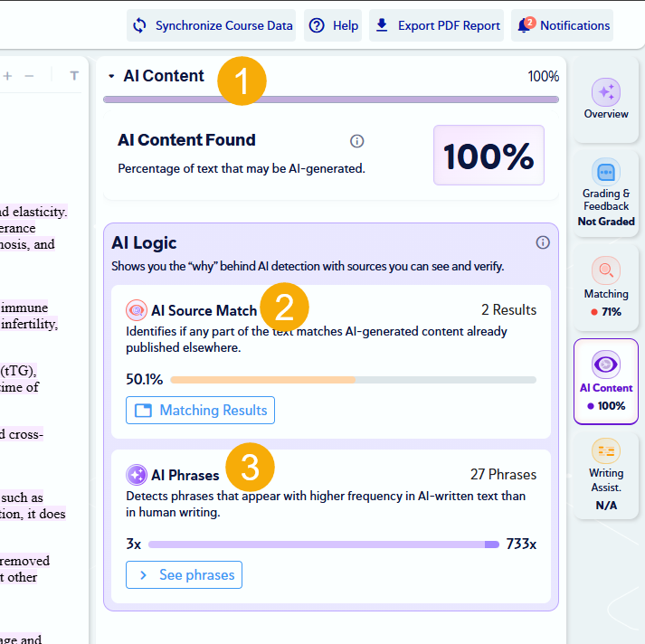Click info icon beside AI Content Found
This screenshot has height=644, width=645.
pos(356,141)
